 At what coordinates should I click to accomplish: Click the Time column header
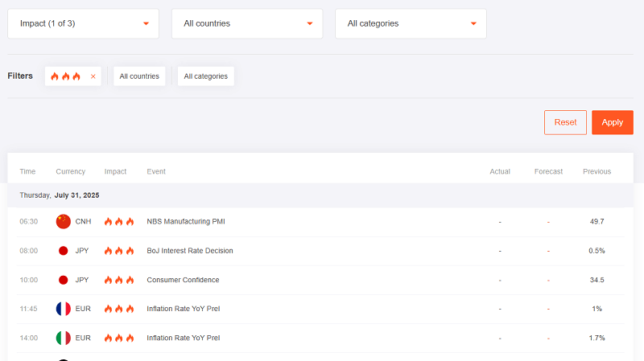(x=27, y=171)
